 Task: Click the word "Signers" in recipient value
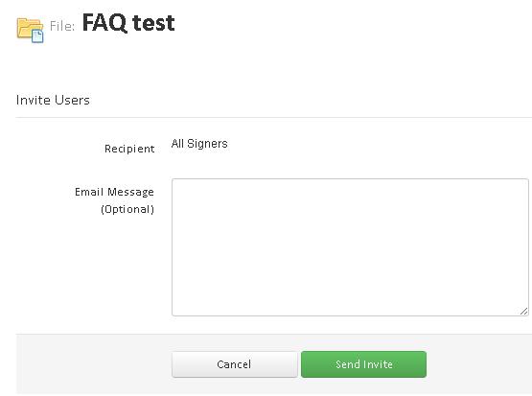click(x=207, y=144)
